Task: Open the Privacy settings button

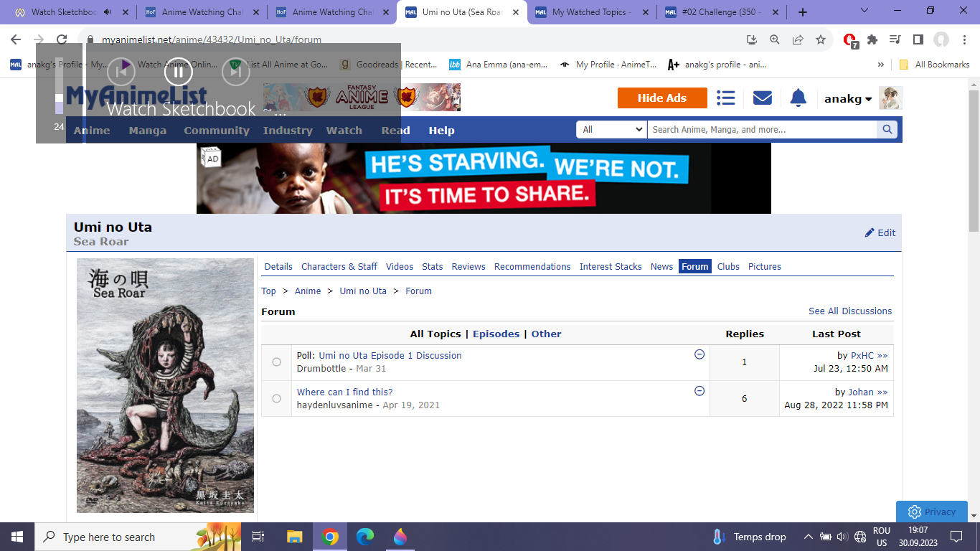Action: [931, 512]
